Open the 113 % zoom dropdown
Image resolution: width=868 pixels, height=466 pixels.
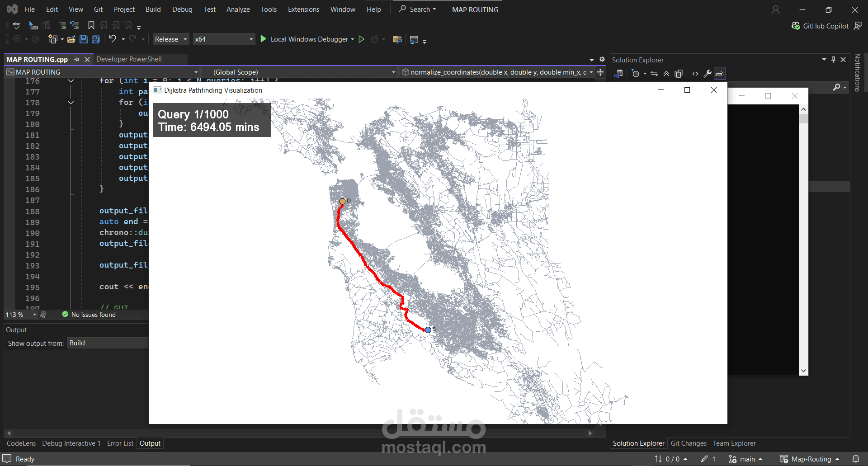tap(21, 315)
